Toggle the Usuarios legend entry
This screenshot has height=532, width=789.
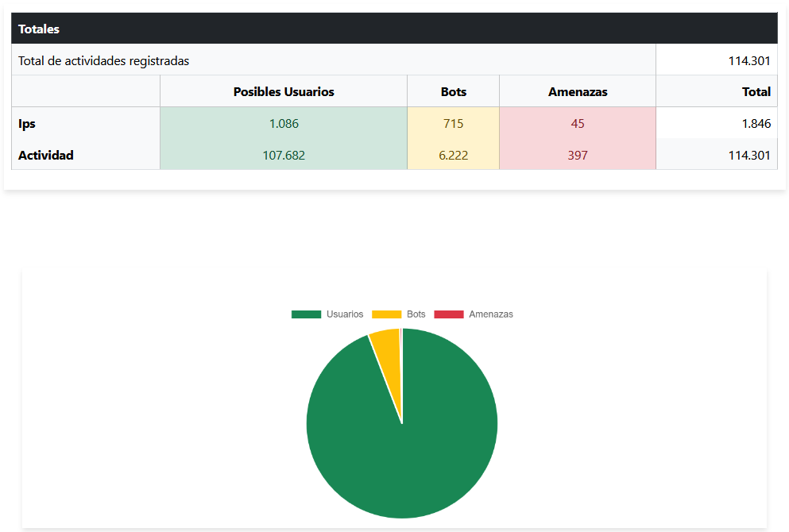pyautogui.click(x=346, y=314)
